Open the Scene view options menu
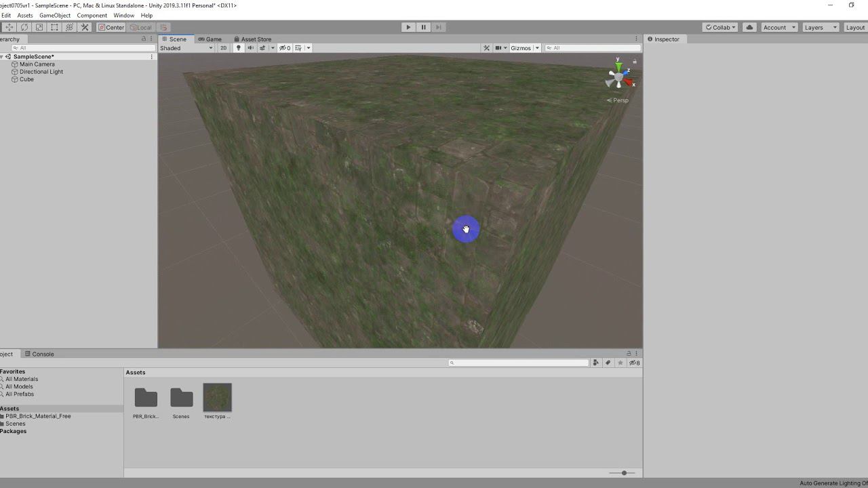The height and width of the screenshot is (488, 868). tap(636, 39)
